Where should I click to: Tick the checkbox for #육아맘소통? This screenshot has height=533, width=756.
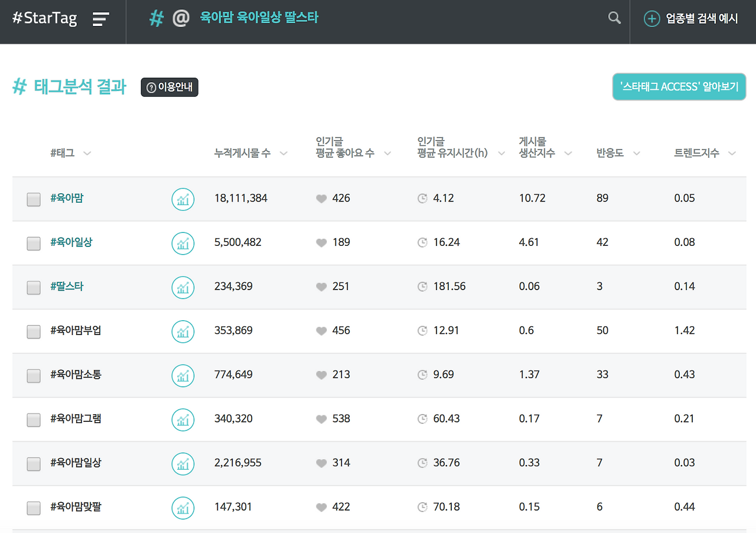[34, 375]
